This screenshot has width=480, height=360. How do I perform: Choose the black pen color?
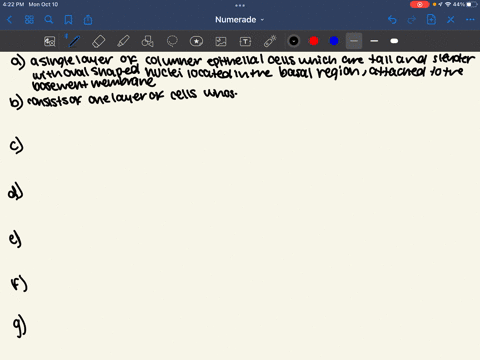(294, 41)
